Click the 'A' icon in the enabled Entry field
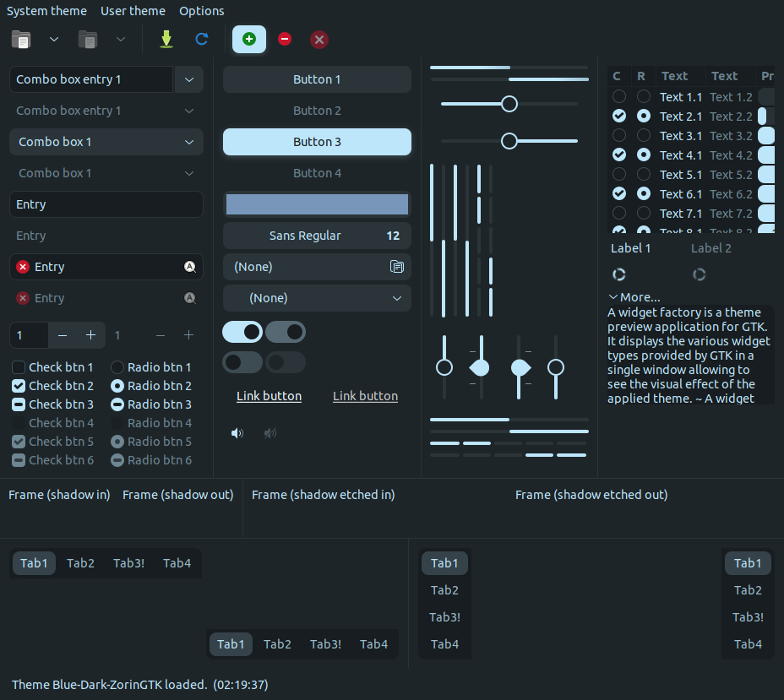This screenshot has width=784, height=700. tap(190, 267)
